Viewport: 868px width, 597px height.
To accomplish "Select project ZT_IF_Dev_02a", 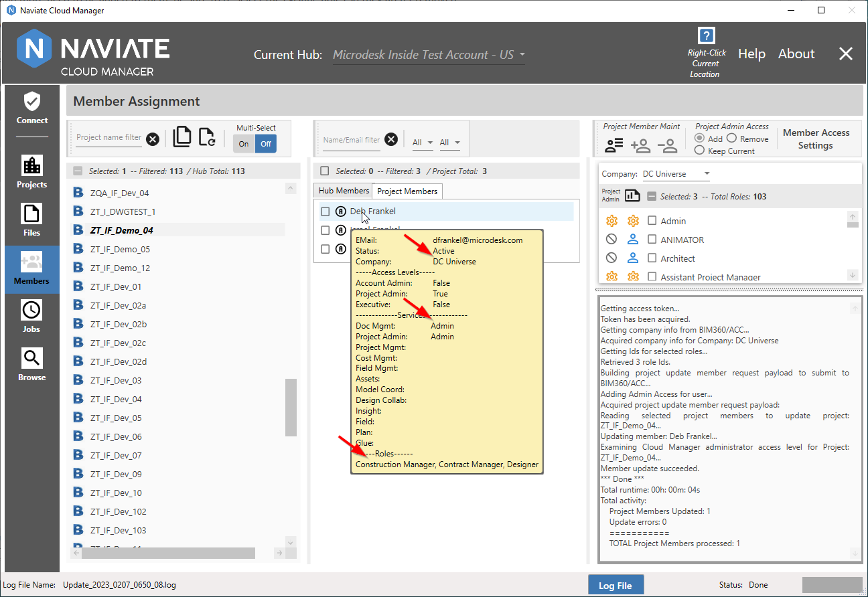I will (x=118, y=305).
